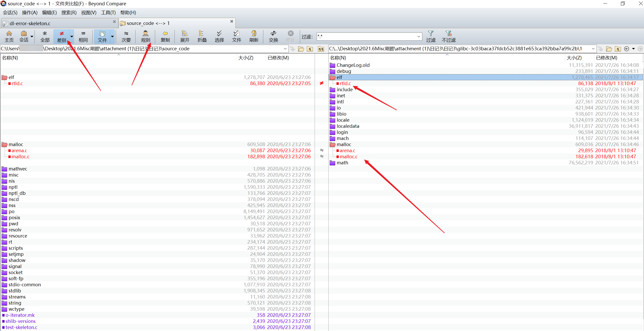Refresh the comparison with 刷新
This screenshot has width=644, height=331.
click(254, 36)
